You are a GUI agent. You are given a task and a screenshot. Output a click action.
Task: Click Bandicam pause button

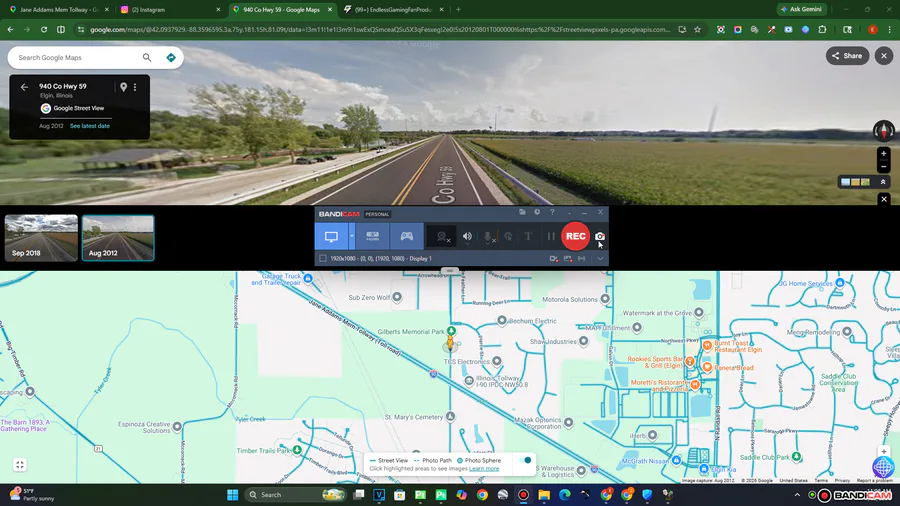pyautogui.click(x=551, y=236)
